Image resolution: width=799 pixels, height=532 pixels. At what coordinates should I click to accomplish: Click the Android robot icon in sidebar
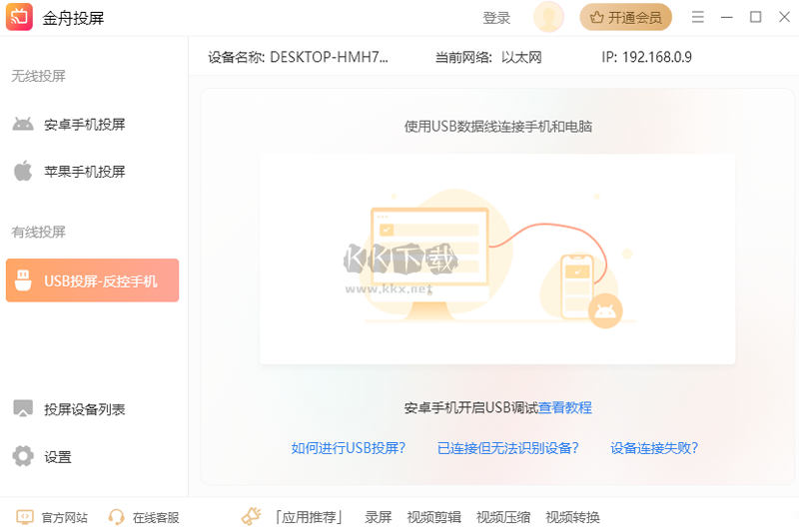[x=23, y=124]
